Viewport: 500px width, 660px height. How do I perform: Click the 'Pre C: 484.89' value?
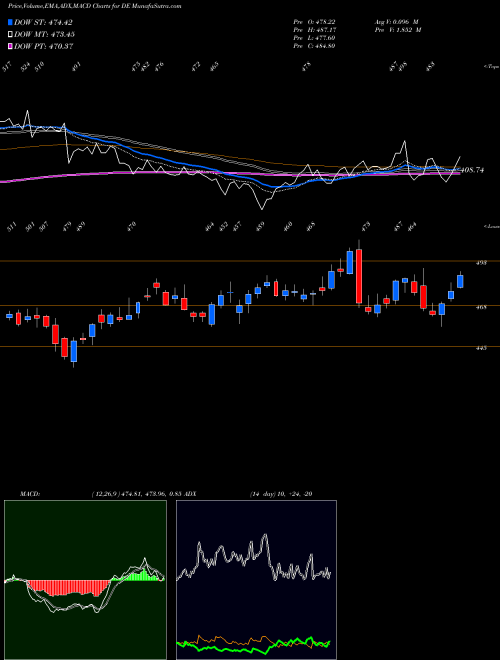(x=314, y=45)
